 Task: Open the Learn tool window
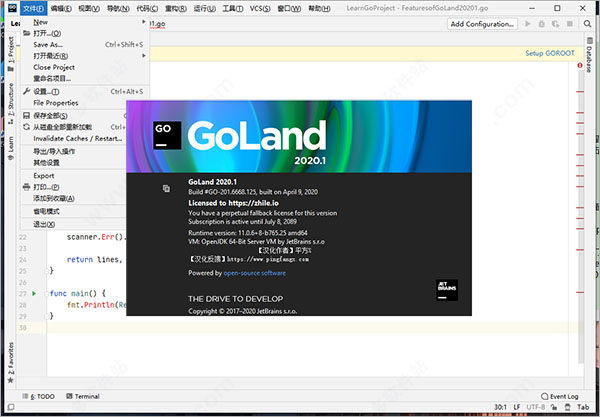tap(11, 147)
